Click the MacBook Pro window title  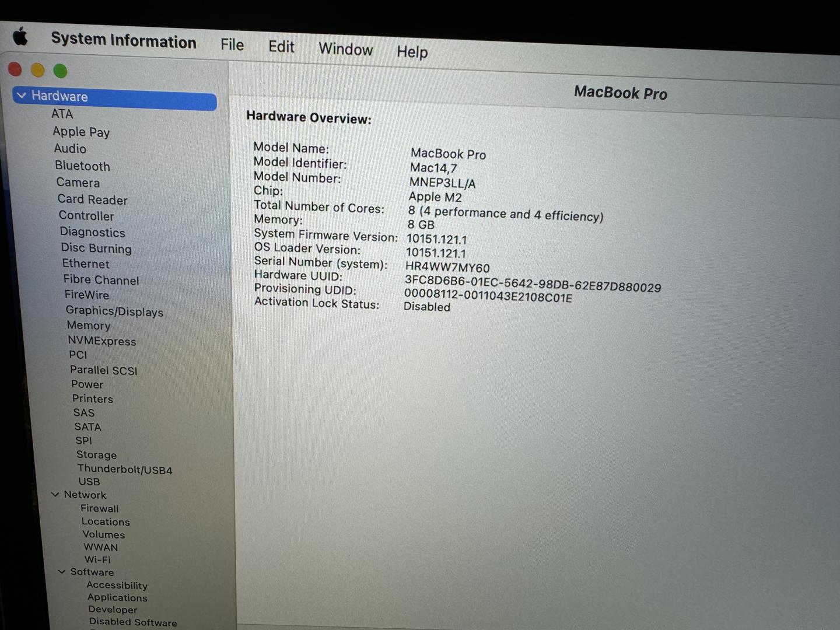point(621,93)
